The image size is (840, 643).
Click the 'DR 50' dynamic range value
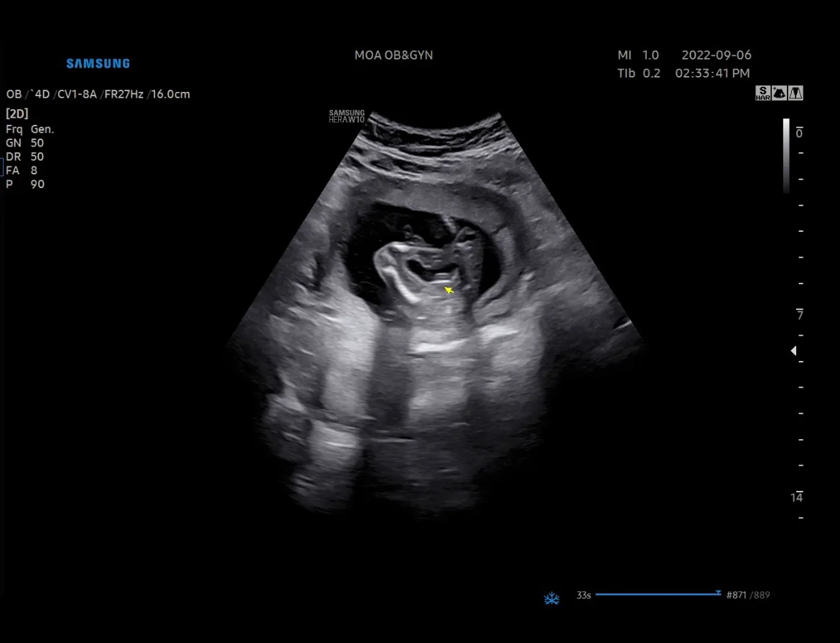pyautogui.click(x=24, y=157)
